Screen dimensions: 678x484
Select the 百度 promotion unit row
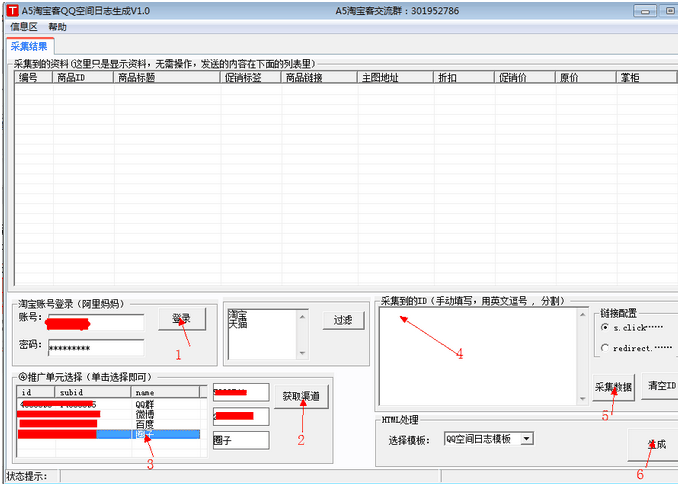[109, 424]
